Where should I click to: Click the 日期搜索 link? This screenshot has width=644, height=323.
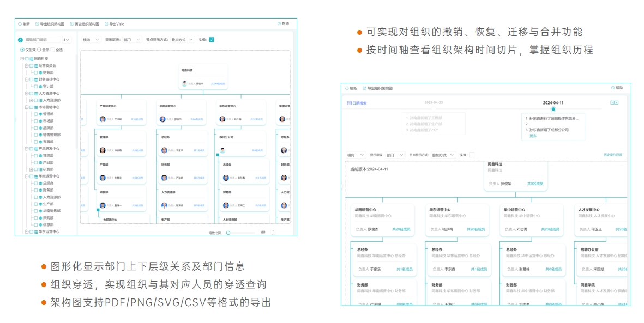coord(359,103)
